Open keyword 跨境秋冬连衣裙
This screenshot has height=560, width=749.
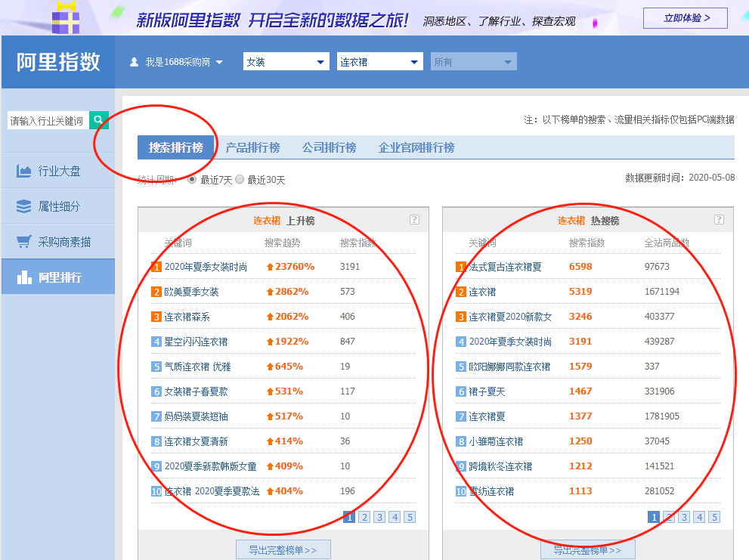tap(500, 466)
